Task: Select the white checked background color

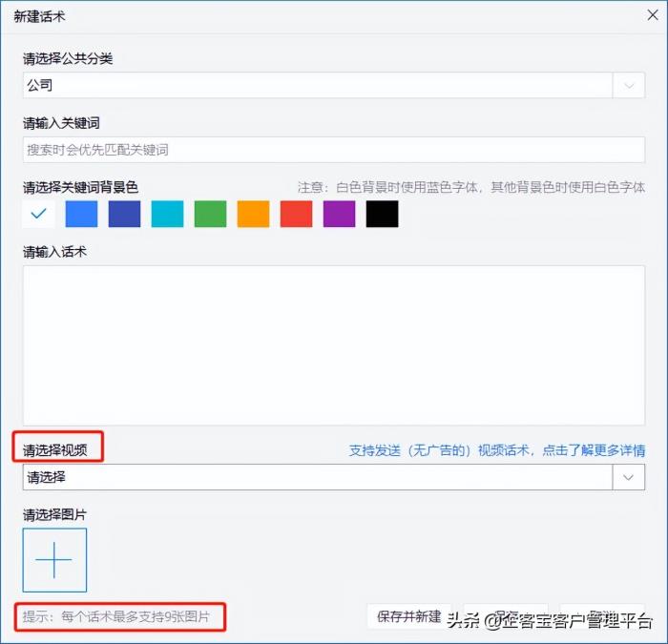Action: (x=38, y=214)
